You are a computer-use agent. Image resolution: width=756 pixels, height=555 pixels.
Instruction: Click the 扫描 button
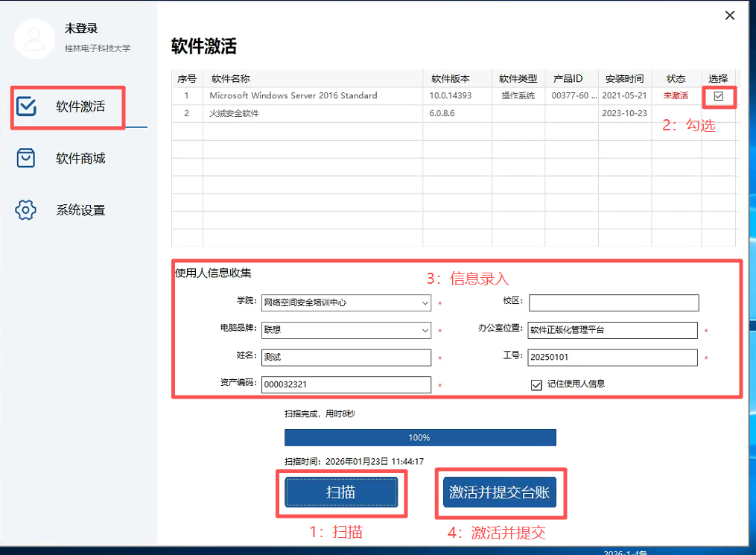pyautogui.click(x=341, y=492)
